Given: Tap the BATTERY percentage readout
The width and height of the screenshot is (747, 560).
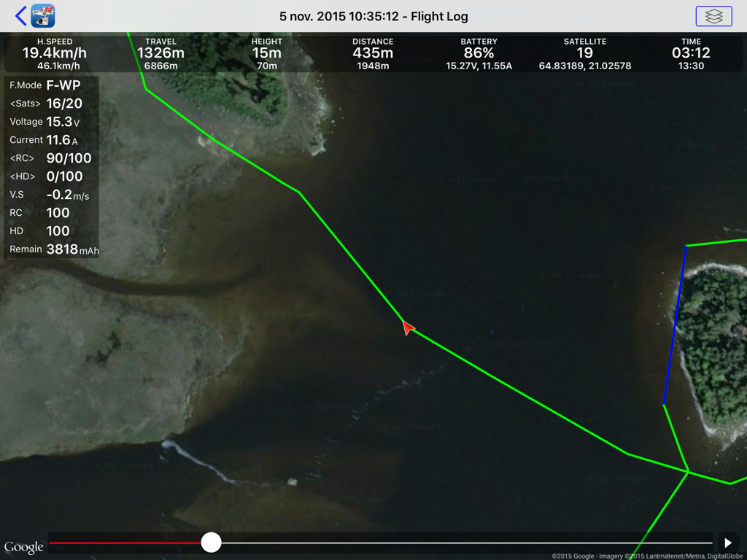Looking at the screenshot, I should [x=479, y=53].
